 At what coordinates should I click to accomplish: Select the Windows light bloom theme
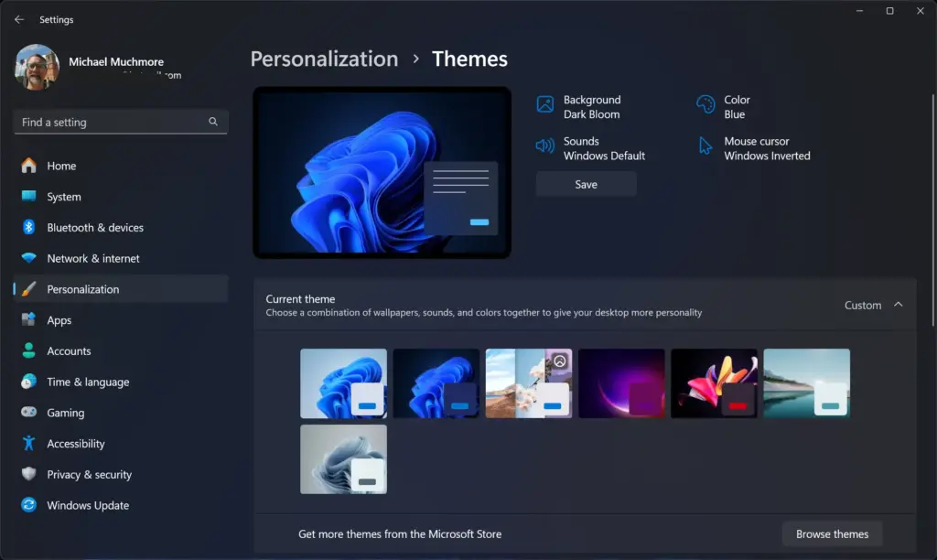343,383
